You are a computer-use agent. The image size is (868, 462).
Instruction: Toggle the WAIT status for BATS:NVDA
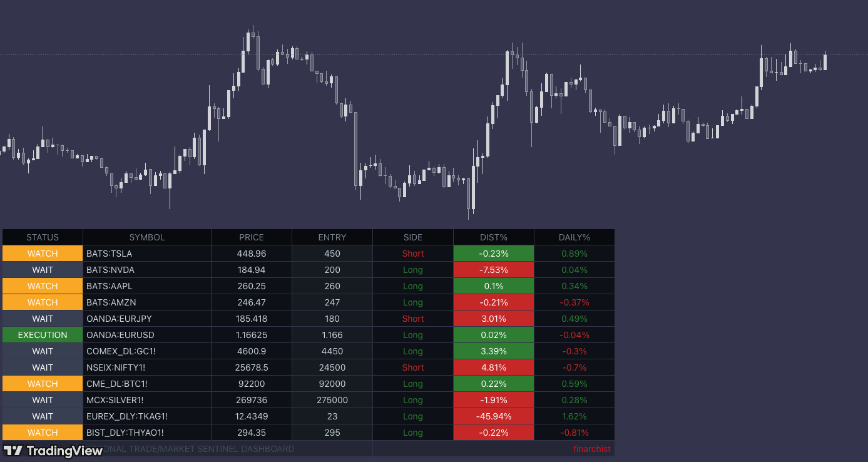42,270
